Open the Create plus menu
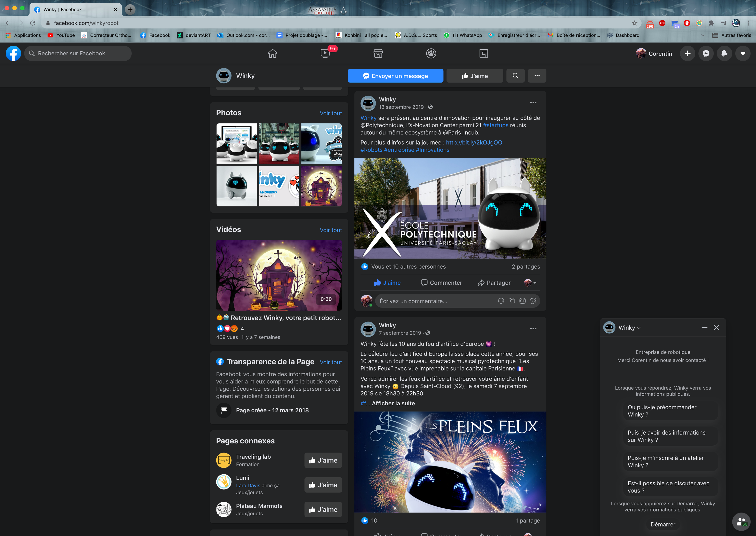Viewport: 756px width, 536px height. click(687, 53)
